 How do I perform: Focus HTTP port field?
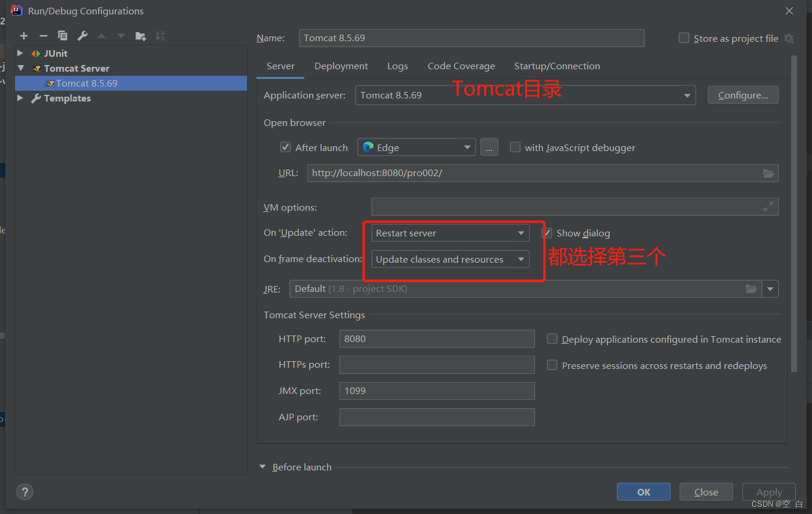437,338
